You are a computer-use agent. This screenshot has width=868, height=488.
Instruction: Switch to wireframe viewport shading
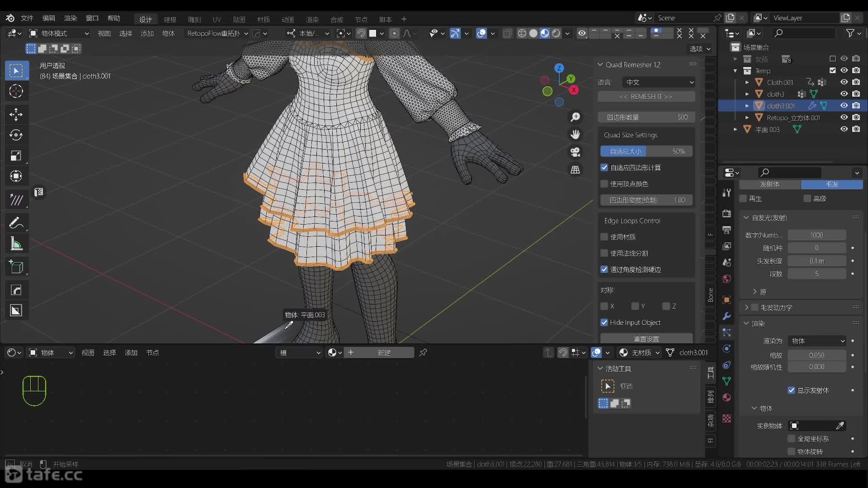click(x=522, y=33)
